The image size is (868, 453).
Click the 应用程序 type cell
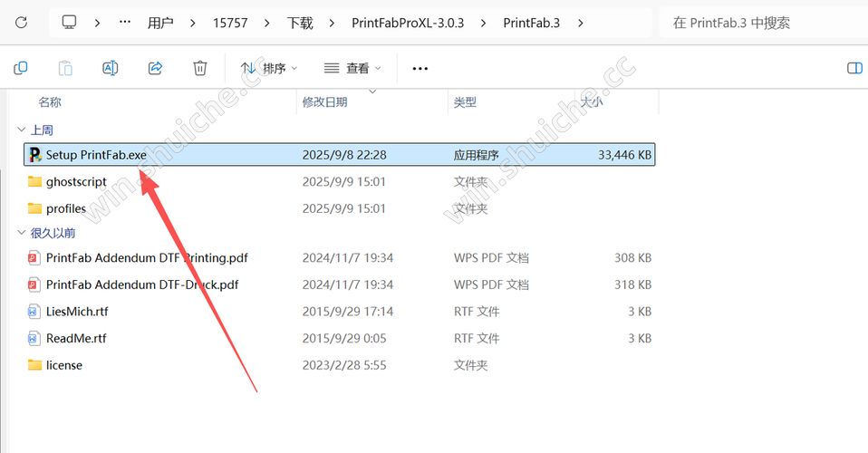point(476,155)
